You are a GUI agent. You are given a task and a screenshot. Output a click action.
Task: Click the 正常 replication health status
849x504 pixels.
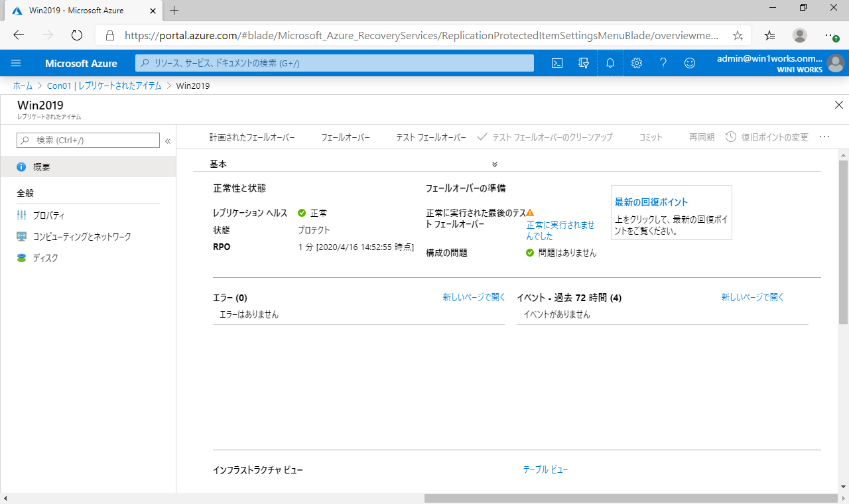coord(318,213)
